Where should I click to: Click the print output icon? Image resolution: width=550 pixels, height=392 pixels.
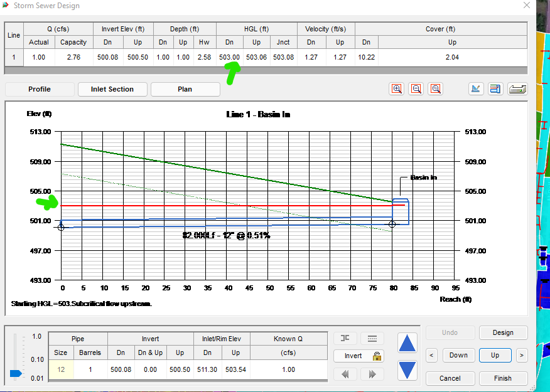[517, 88]
